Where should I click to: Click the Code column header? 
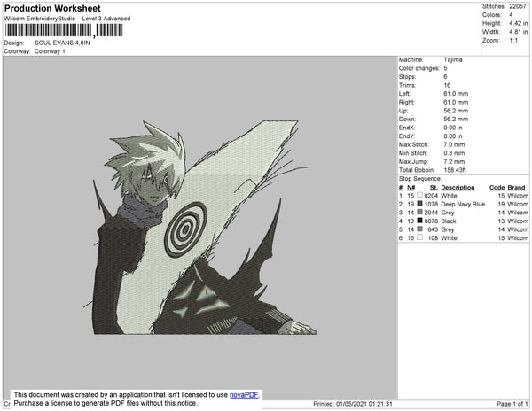pos(497,188)
